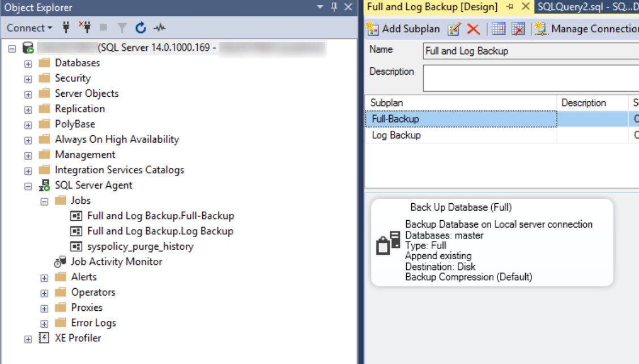This screenshot has width=639, height=364.
Task: Select the Jobs folder label
Action: (80, 200)
